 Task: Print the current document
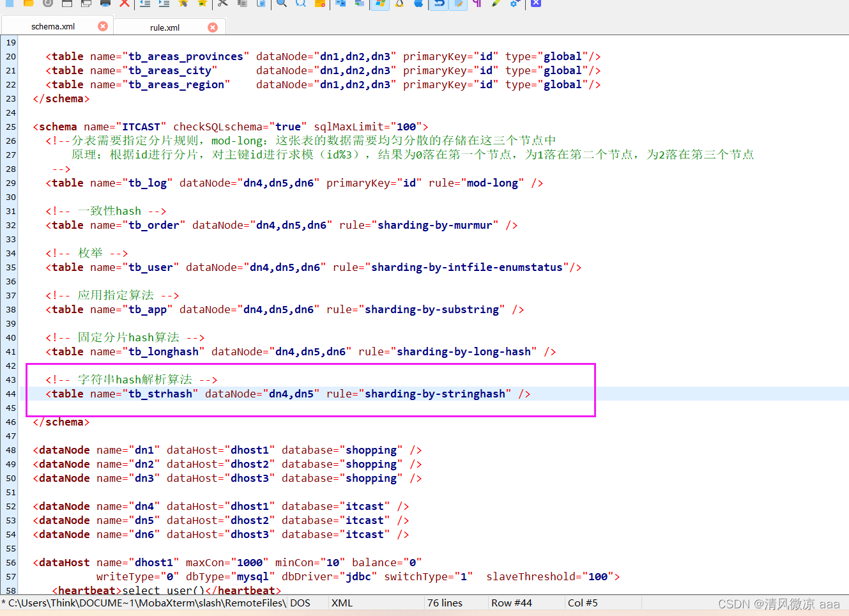point(105,3)
